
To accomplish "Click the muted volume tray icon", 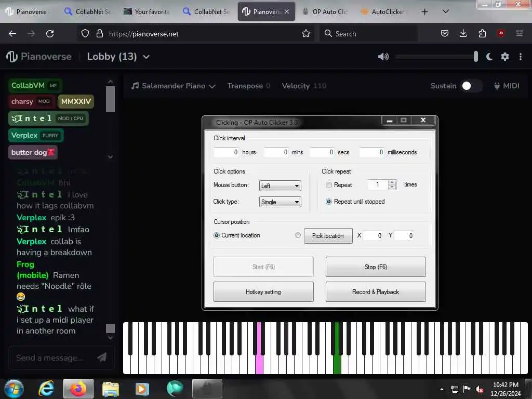I will pos(480,390).
